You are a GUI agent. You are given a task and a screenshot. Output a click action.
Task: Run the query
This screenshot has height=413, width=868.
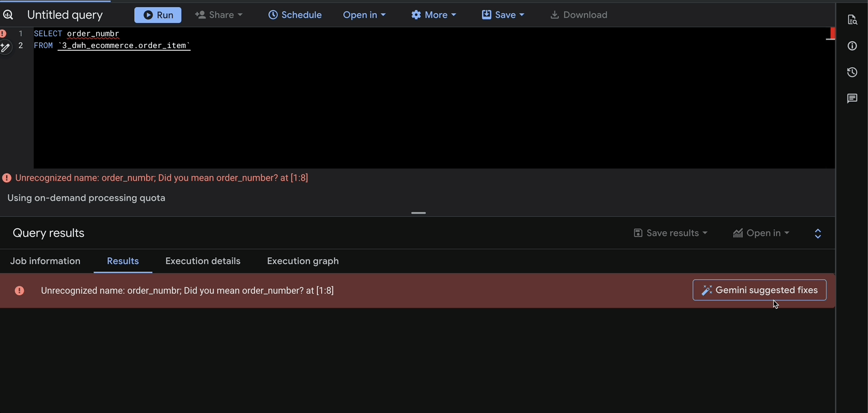pos(158,15)
